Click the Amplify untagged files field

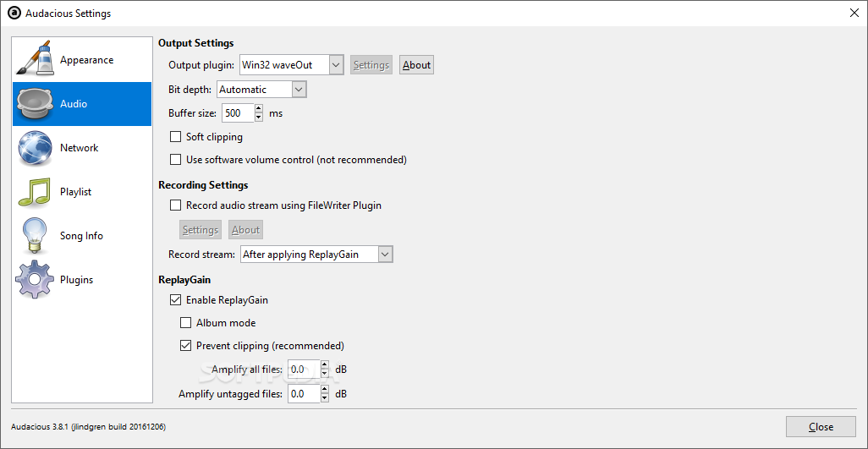305,394
